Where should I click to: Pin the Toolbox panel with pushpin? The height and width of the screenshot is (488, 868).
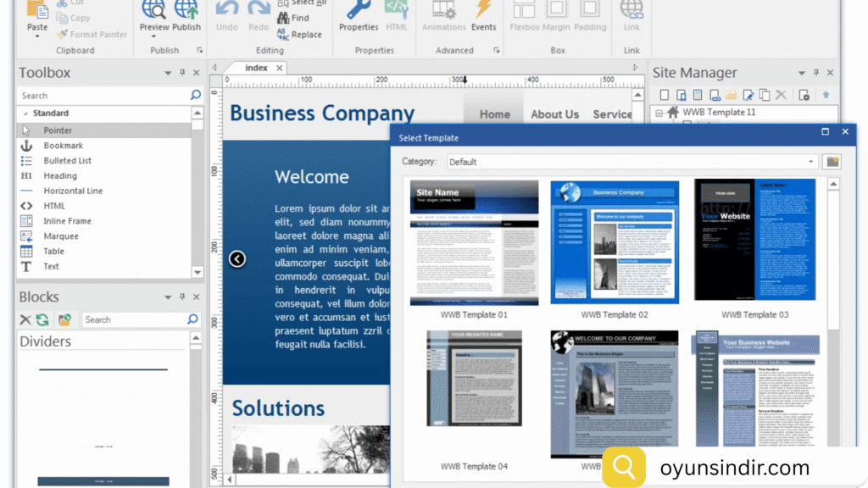coord(182,74)
